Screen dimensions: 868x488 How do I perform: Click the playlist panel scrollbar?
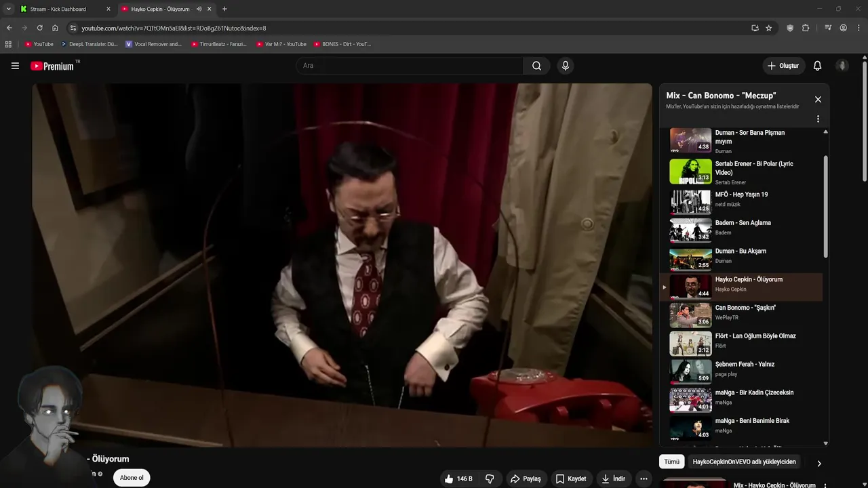tap(825, 207)
